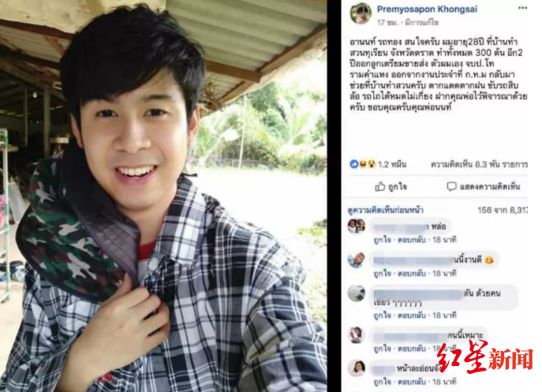
Task: Click the third commenter's avatar
Action: point(356,293)
